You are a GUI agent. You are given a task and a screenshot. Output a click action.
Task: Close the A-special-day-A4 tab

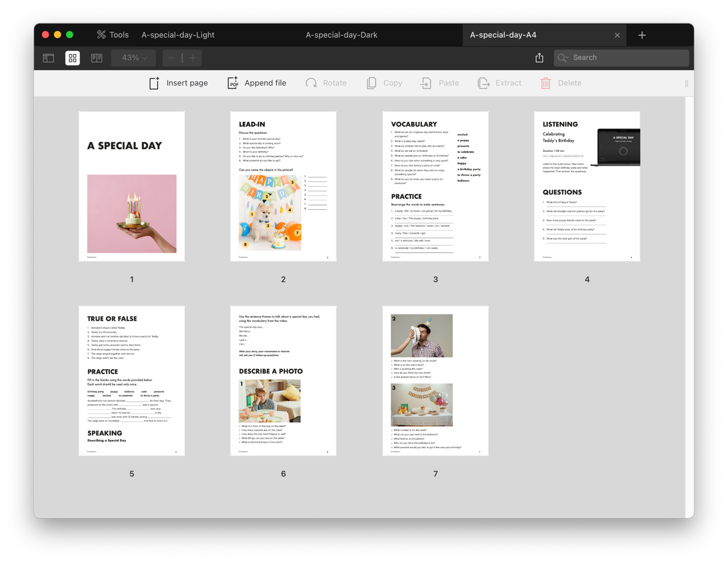click(x=617, y=35)
